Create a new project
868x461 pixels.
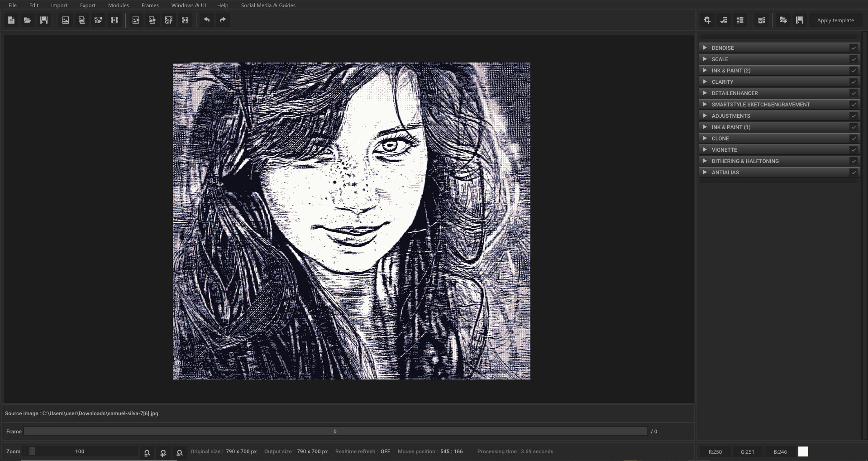(11, 20)
